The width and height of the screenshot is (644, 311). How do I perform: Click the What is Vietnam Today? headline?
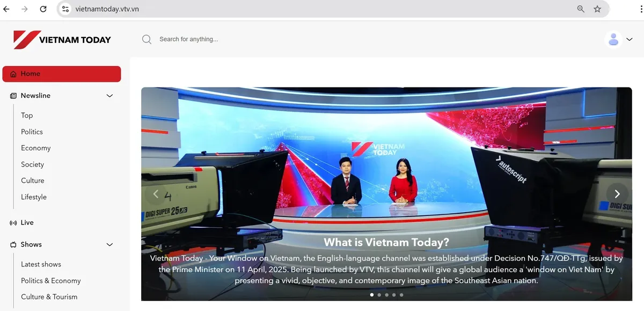pyautogui.click(x=386, y=242)
